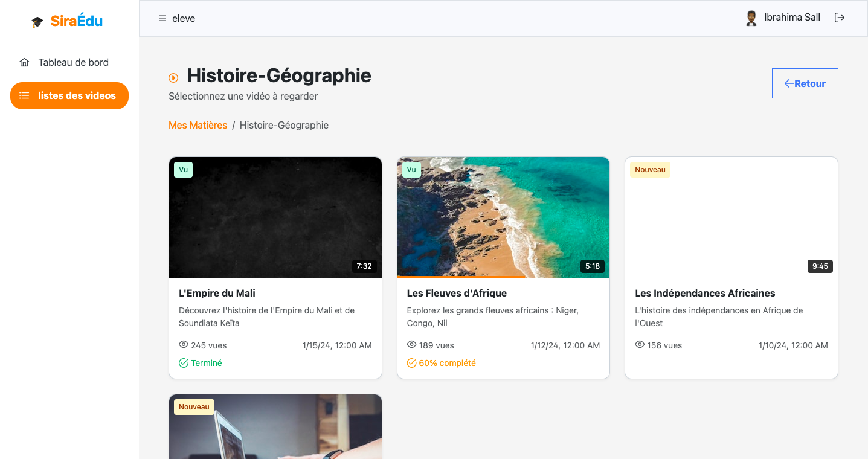
Task: Click the Histoire-Géographie breadcrumb text
Action: pos(284,126)
